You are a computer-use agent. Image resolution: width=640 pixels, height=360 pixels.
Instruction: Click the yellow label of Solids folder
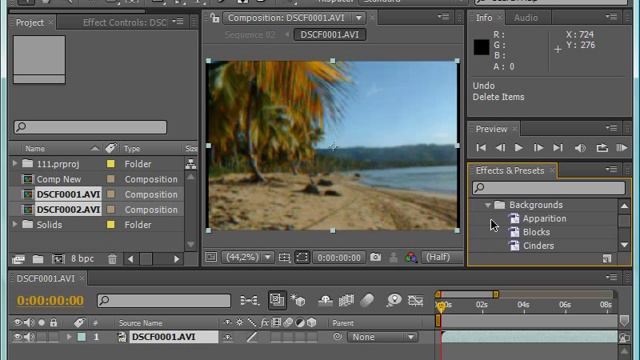click(111, 224)
